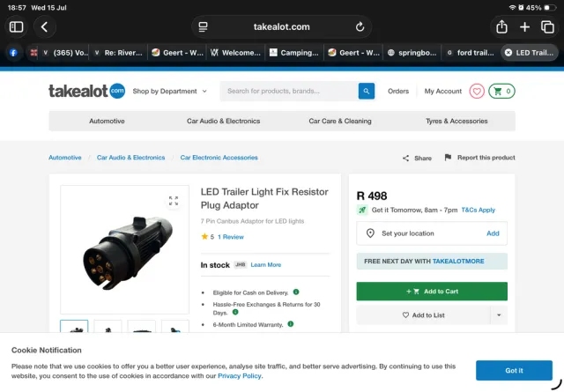Switch to the 'Welcome...' tab

click(x=236, y=53)
